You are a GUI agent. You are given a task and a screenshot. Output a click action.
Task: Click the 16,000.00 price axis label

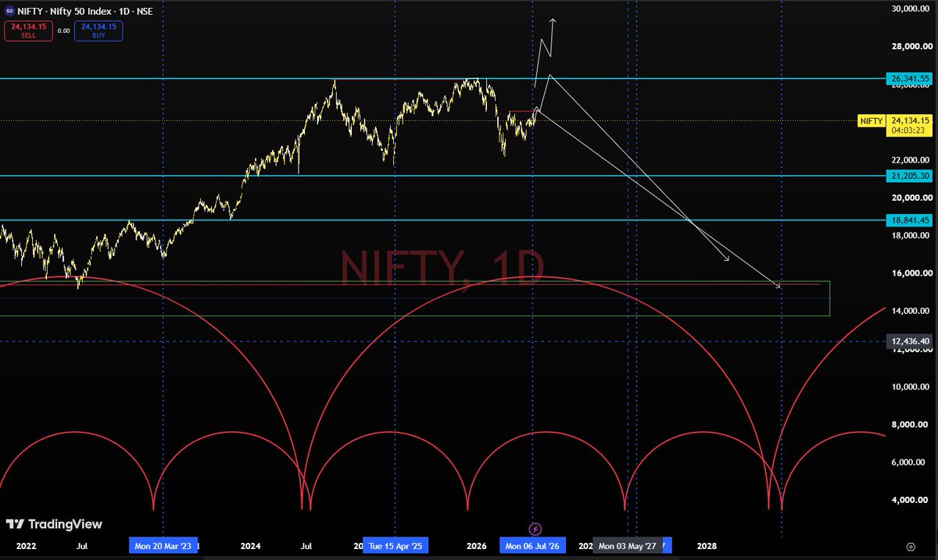tap(909, 273)
